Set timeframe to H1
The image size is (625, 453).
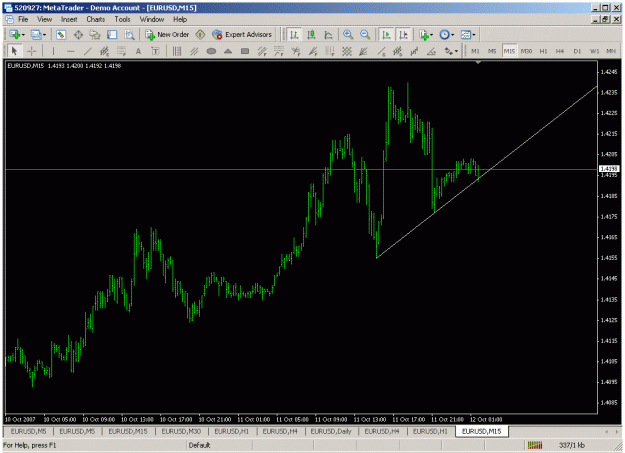coord(543,51)
